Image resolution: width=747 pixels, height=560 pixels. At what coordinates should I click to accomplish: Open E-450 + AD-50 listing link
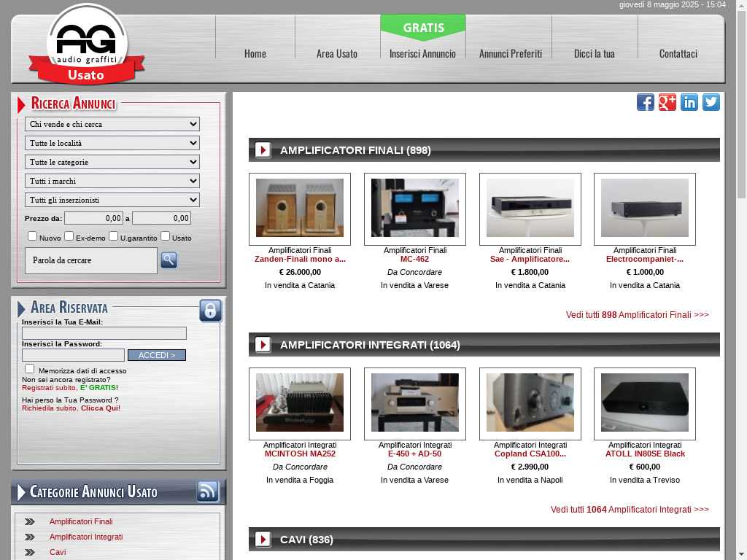point(415,454)
